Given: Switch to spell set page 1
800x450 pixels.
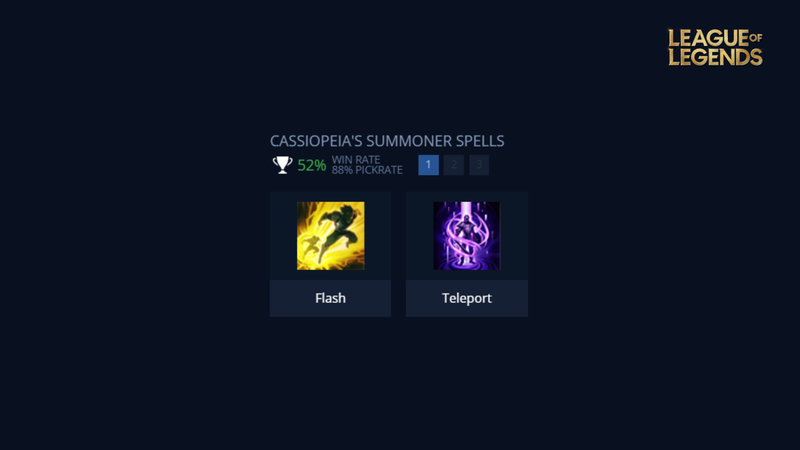Looking at the screenshot, I should [429, 165].
